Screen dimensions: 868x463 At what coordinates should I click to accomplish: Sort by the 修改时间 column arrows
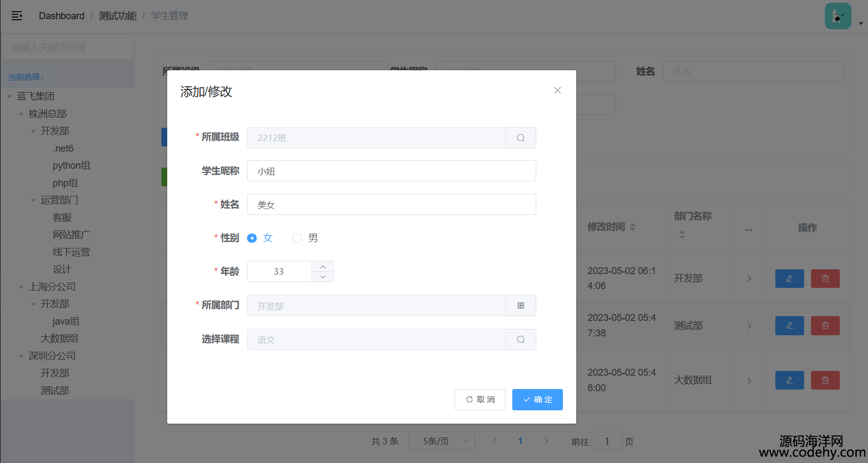(x=633, y=227)
